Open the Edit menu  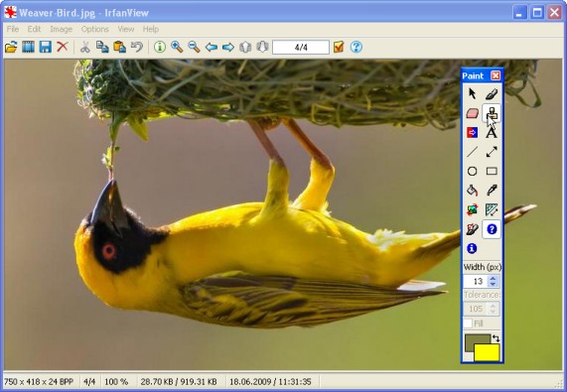click(35, 29)
